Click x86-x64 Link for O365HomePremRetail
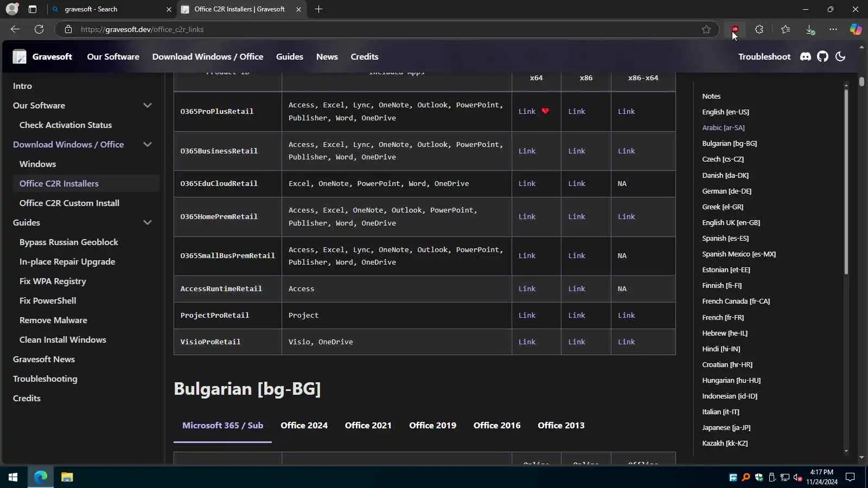Screen dimensions: 868x488 coord(626,216)
